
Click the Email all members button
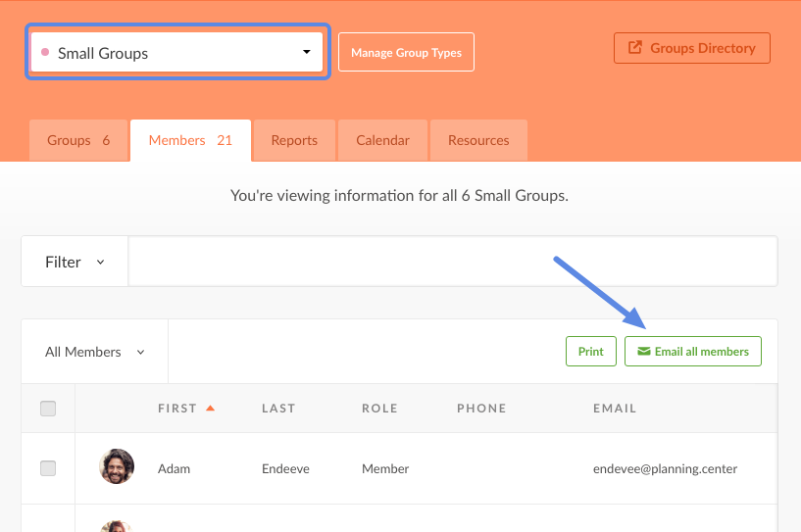(x=693, y=352)
